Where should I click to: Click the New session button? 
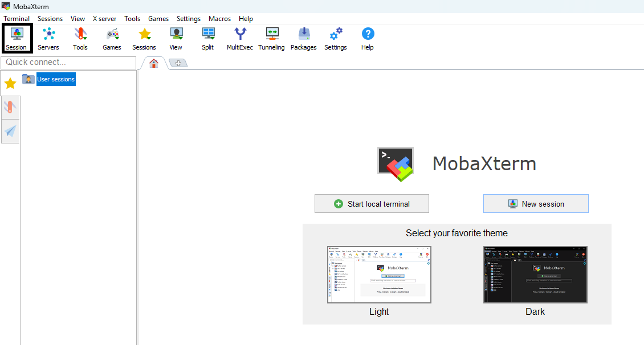tap(536, 204)
